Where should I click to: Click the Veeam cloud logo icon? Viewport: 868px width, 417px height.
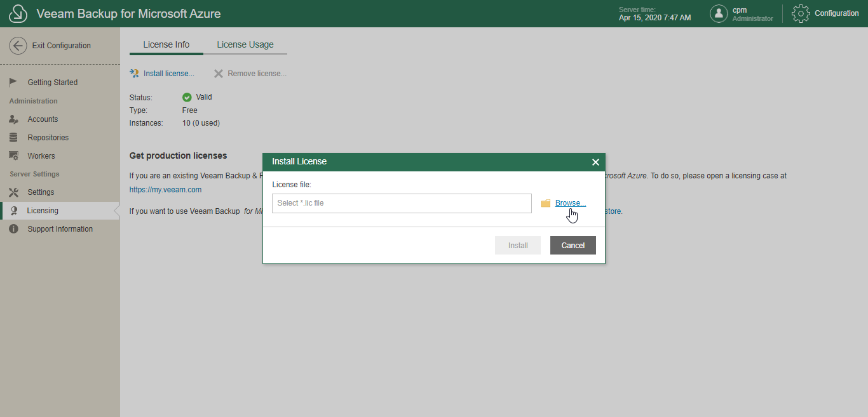pyautogui.click(x=18, y=13)
